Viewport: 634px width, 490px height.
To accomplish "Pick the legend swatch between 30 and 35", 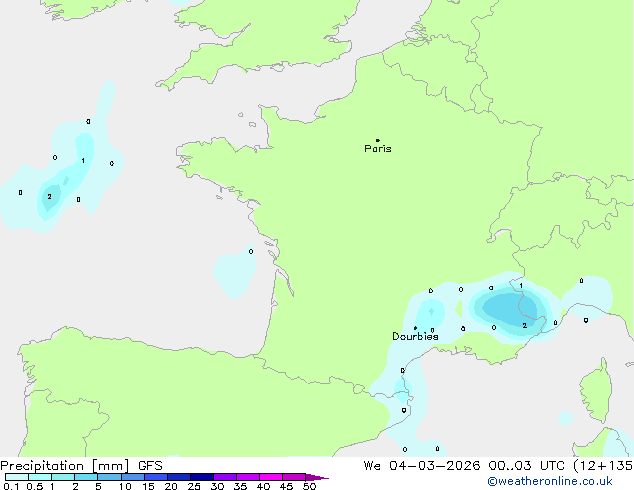I will coord(225,477).
